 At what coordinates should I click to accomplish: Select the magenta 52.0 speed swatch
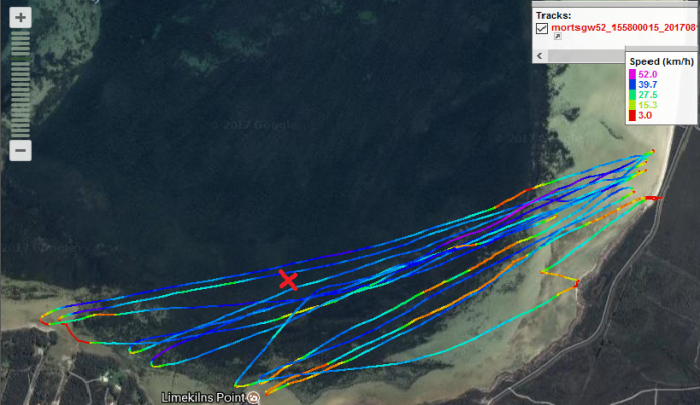tap(633, 75)
